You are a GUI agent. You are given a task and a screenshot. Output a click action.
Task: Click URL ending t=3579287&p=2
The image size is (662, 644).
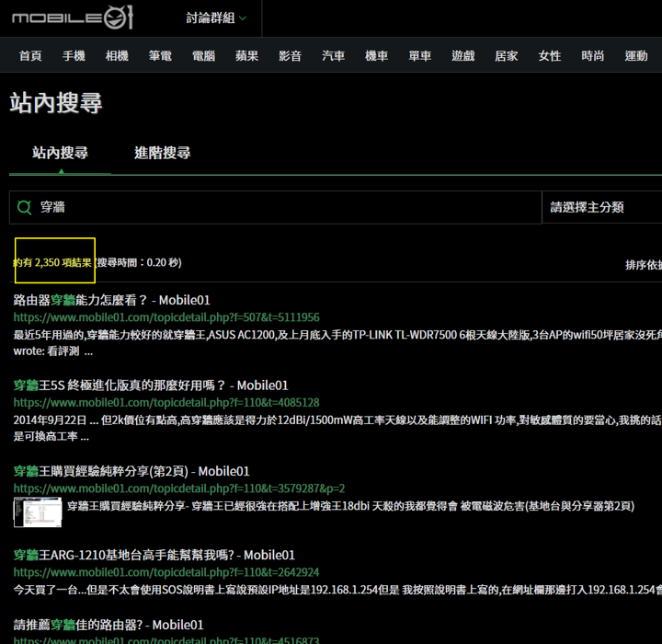[x=179, y=489]
